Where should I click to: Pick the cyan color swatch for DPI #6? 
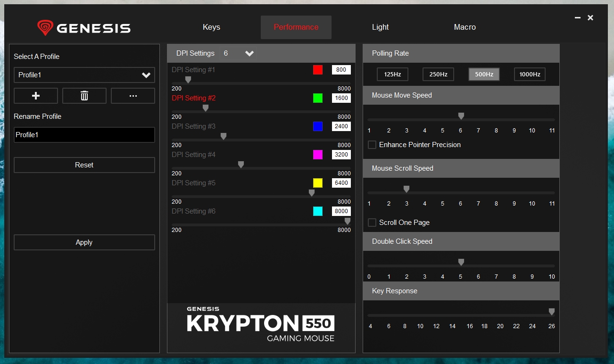coord(318,211)
